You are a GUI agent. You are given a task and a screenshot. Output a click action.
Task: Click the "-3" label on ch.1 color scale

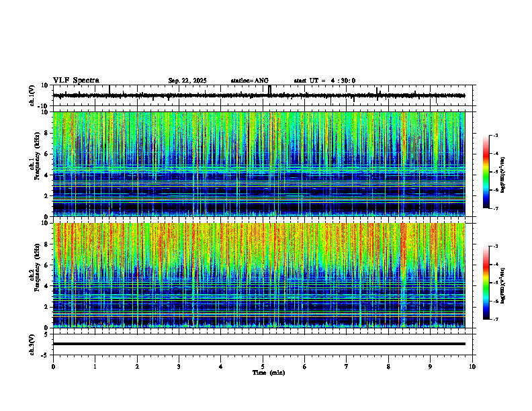[x=495, y=136]
